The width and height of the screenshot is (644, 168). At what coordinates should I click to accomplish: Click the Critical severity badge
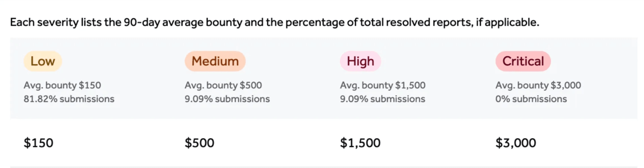(523, 61)
